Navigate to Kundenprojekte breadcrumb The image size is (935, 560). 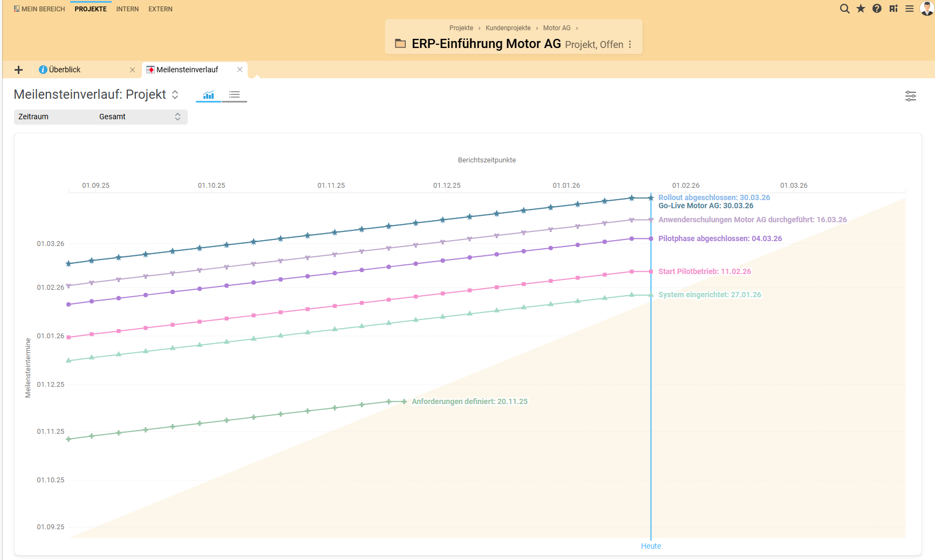(x=508, y=28)
